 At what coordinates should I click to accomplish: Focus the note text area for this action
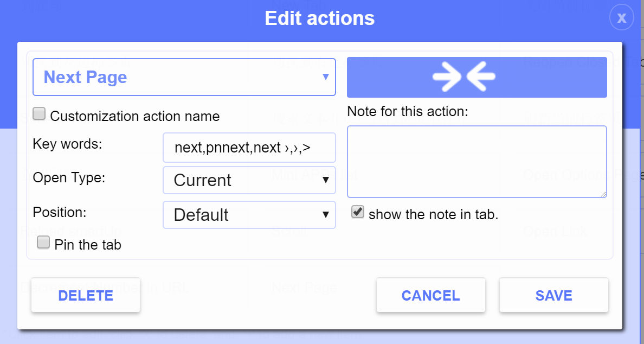coord(476,160)
